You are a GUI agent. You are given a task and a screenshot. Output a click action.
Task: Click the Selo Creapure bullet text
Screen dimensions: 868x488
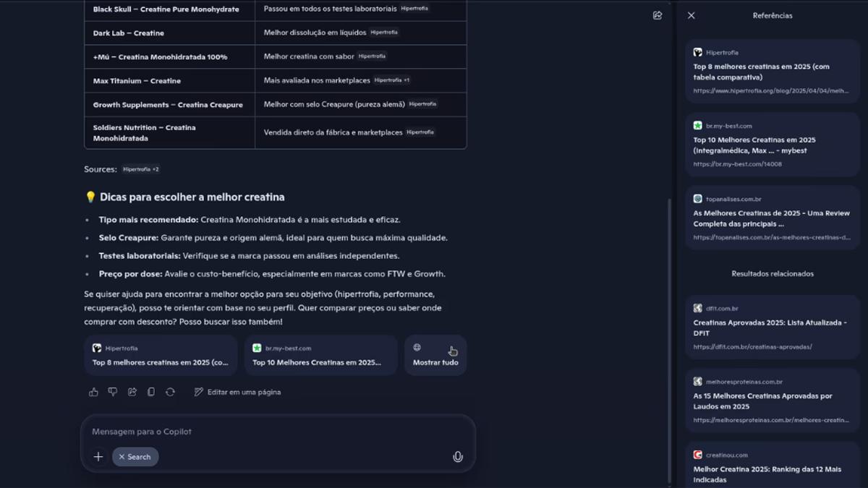pyautogui.click(x=273, y=238)
